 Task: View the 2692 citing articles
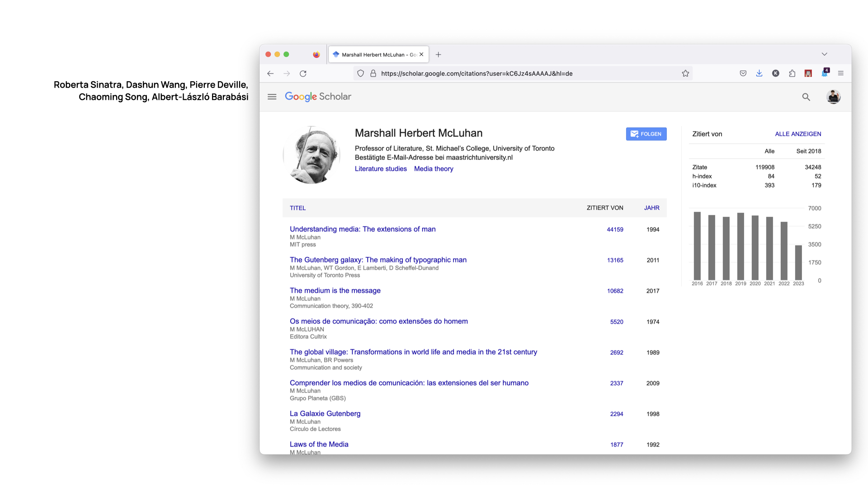pyautogui.click(x=617, y=352)
